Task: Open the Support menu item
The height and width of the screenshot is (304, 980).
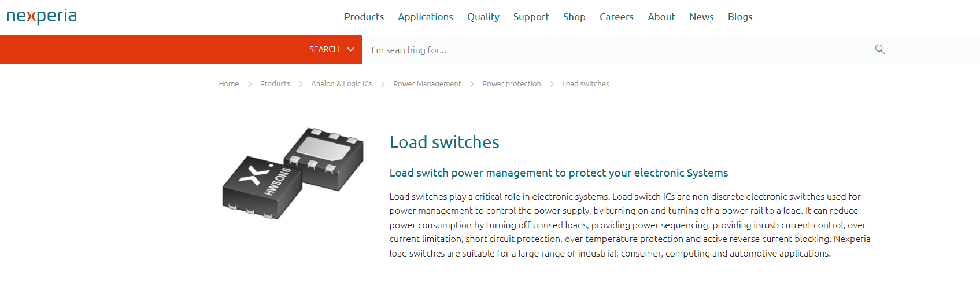Action: coord(531,17)
